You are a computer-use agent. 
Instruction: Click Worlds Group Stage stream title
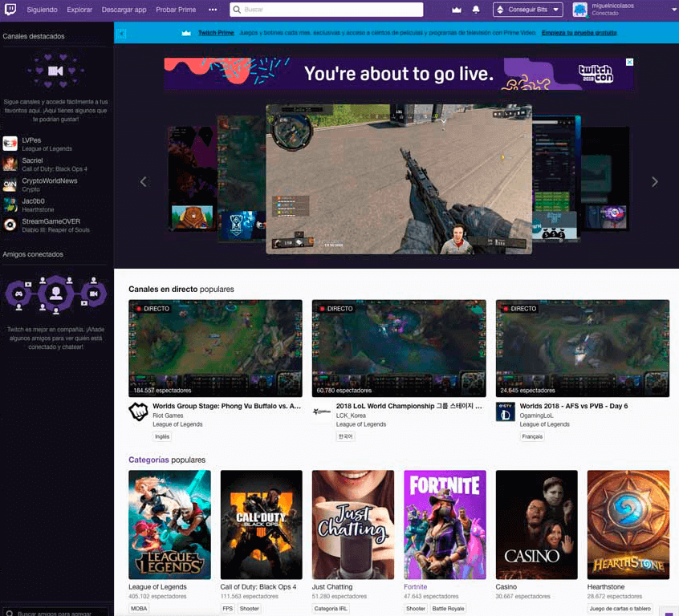tap(226, 406)
